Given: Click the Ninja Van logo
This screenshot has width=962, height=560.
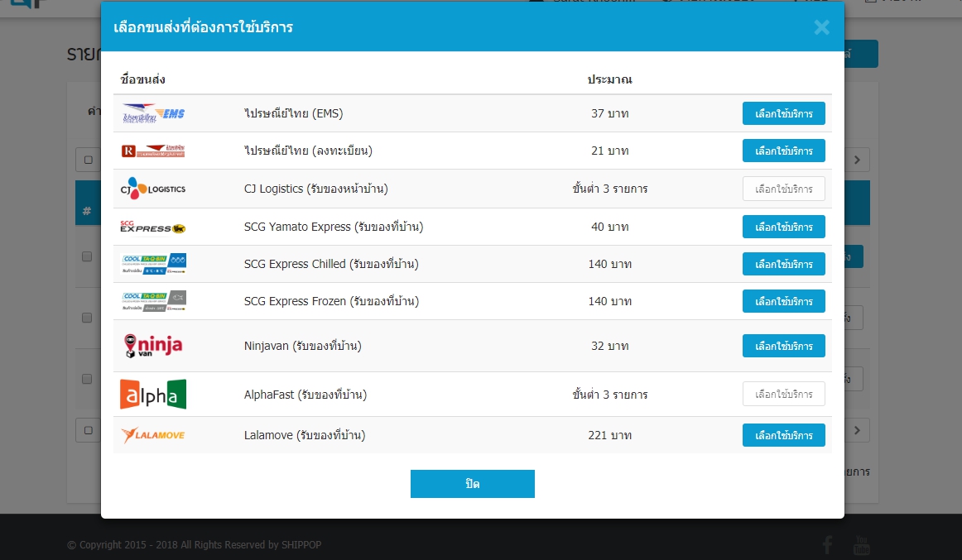Looking at the screenshot, I should click(x=153, y=346).
